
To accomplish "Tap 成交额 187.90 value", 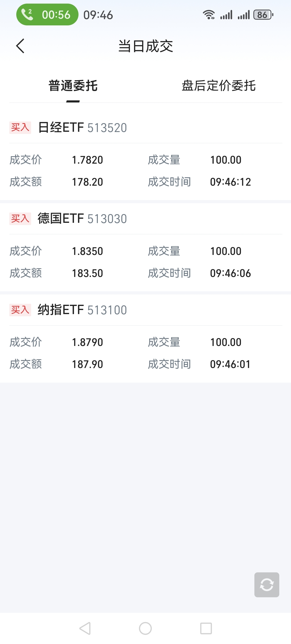I will coord(87,364).
